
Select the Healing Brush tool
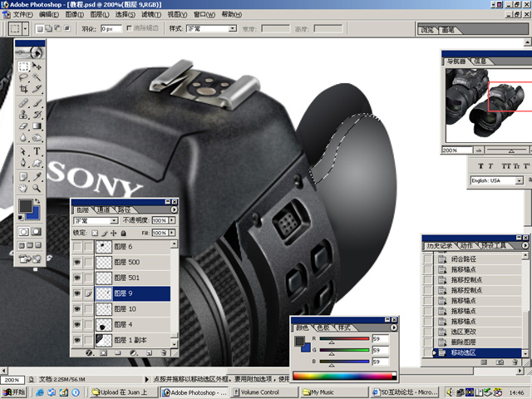click(23, 103)
